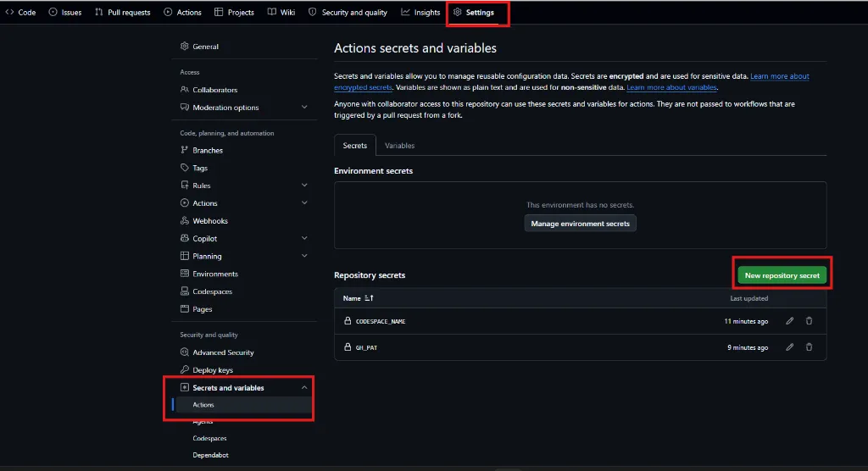Click the Rules icon in sidebar
This screenshot has height=471, width=868.
[184, 186]
